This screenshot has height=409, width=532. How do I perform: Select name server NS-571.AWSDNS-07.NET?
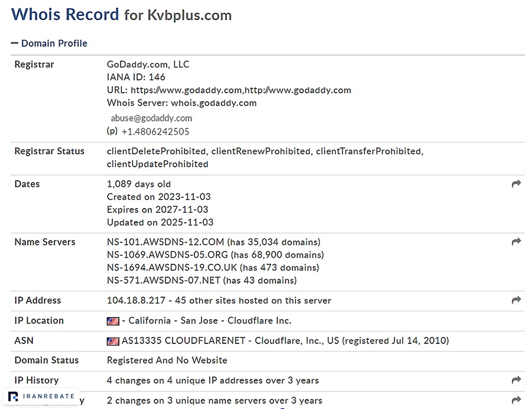point(164,281)
